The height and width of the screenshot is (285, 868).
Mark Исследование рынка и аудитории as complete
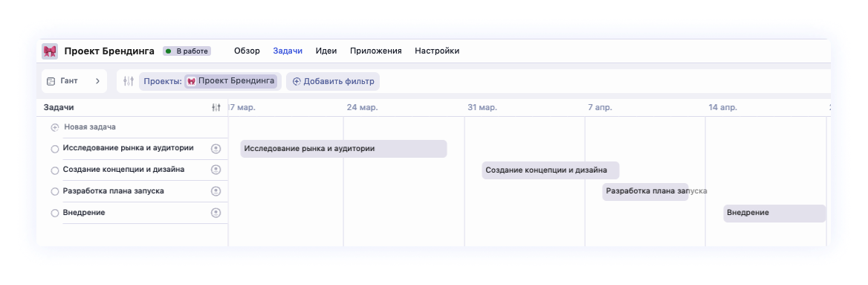tap(54, 149)
